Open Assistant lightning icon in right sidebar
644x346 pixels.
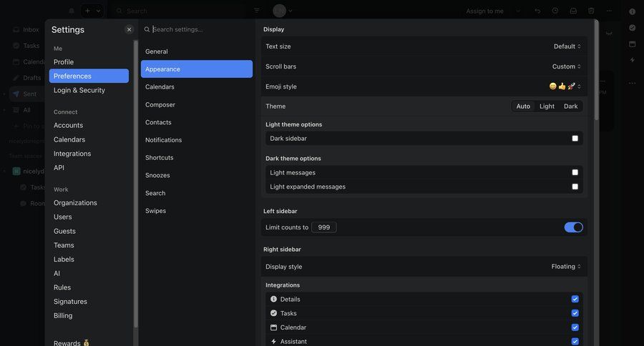632,60
